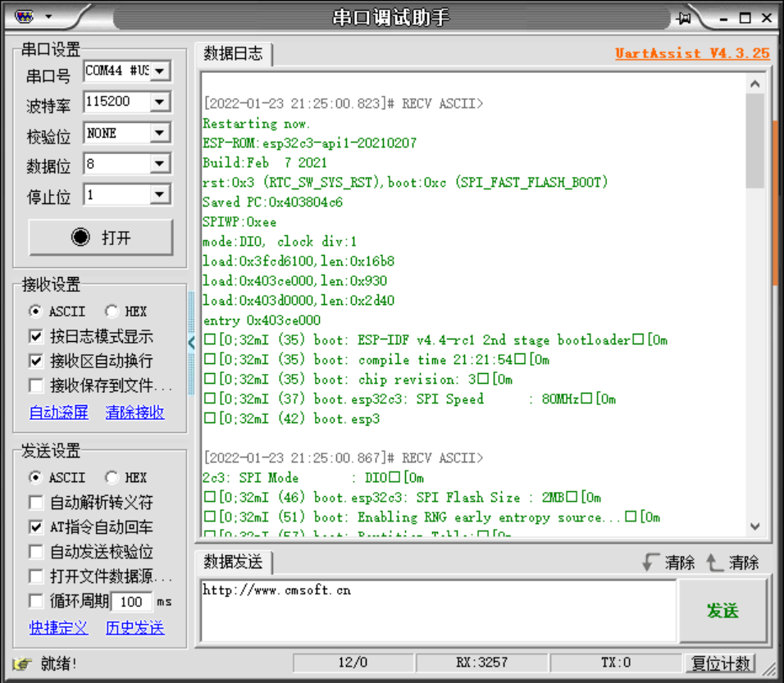Viewport: 784px width, 683px height.
Task: Toggle AT指令自动回车 checkbox
Action: tap(36, 527)
